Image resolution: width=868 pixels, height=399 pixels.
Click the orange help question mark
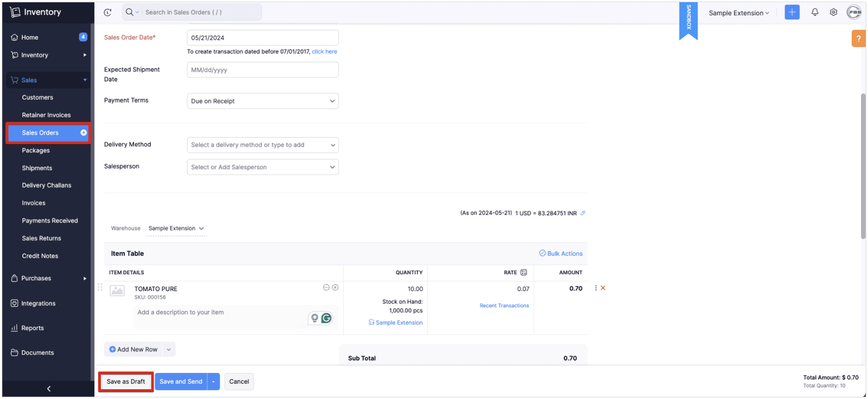(858, 39)
